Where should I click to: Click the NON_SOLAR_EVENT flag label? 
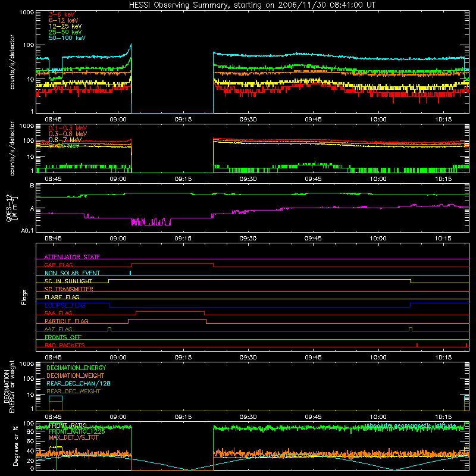pyautogui.click(x=72, y=273)
